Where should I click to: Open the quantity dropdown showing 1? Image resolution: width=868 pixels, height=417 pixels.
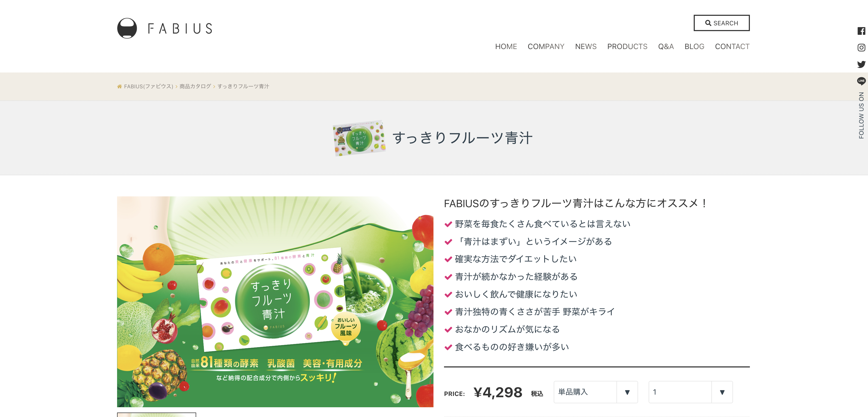(x=691, y=392)
